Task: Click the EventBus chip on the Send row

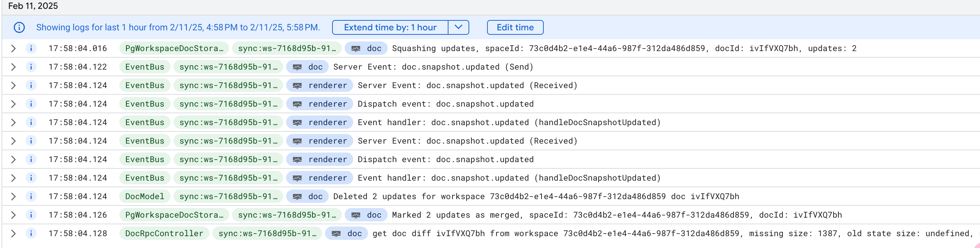Action: pyautogui.click(x=145, y=67)
